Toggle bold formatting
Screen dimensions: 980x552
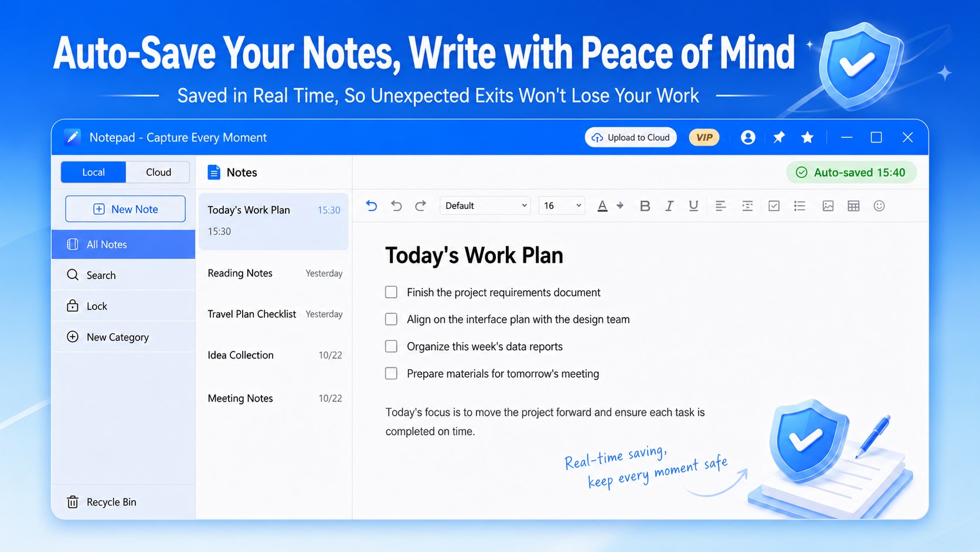coord(645,206)
